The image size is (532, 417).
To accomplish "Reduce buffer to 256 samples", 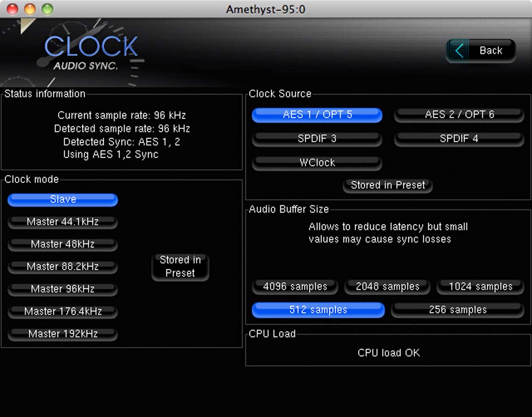I will [458, 310].
